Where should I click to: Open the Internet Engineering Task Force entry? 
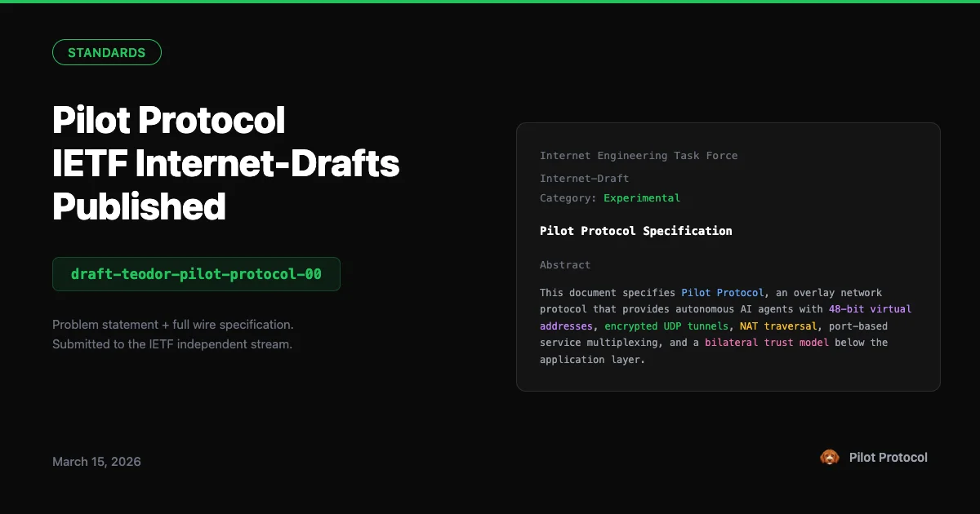[x=639, y=155]
